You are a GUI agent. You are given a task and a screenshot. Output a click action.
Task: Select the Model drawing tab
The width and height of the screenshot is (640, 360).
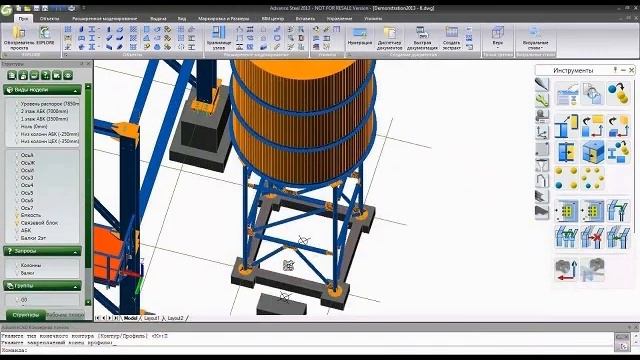[130, 318]
